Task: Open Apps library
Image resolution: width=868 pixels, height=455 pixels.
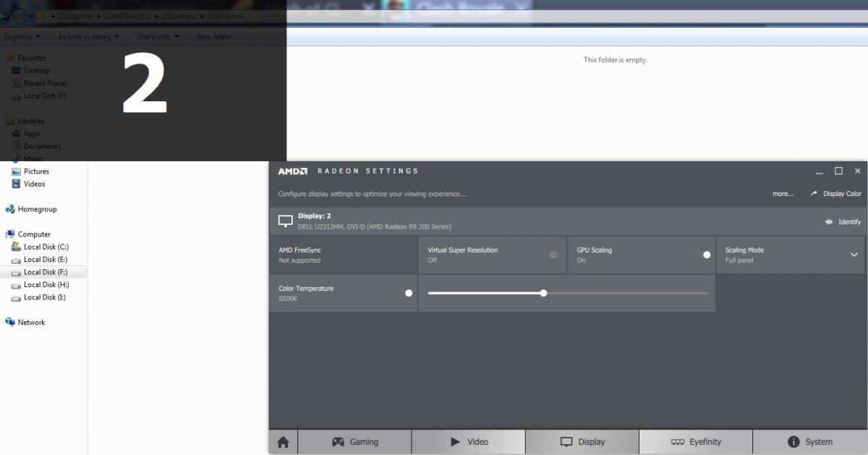Action: tap(32, 133)
